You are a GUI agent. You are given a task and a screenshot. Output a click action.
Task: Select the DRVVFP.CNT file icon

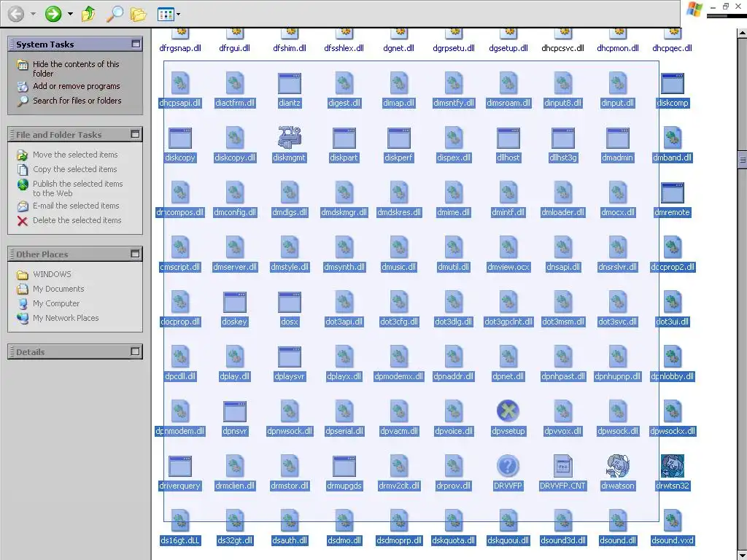[562, 466]
